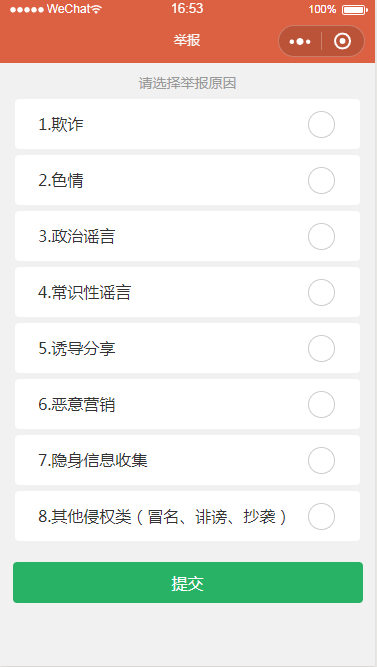Choose 8.其他侵权类 radio button
The width and height of the screenshot is (377, 667).
[321, 516]
